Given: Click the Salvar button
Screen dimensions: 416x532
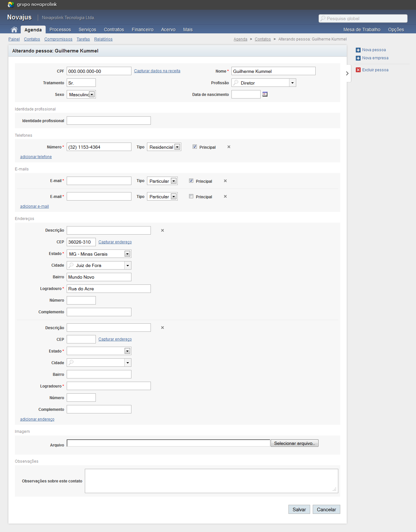Looking at the screenshot, I should tap(299, 509).
